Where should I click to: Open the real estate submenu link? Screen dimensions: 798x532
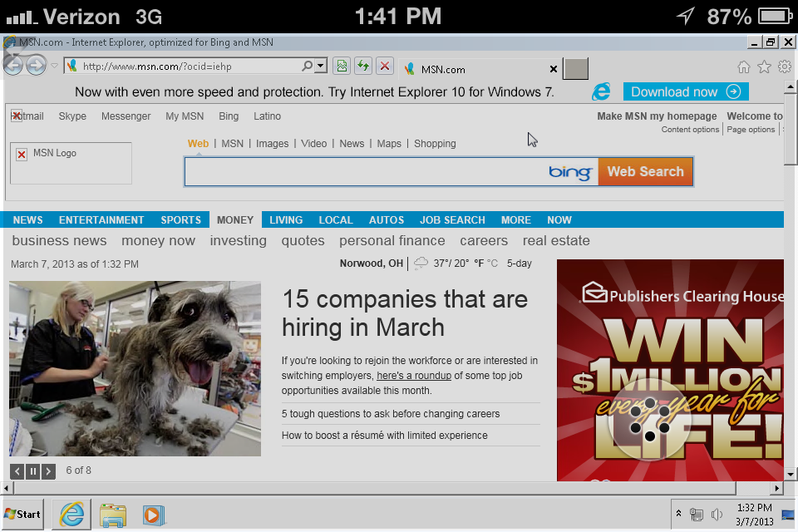(x=556, y=240)
